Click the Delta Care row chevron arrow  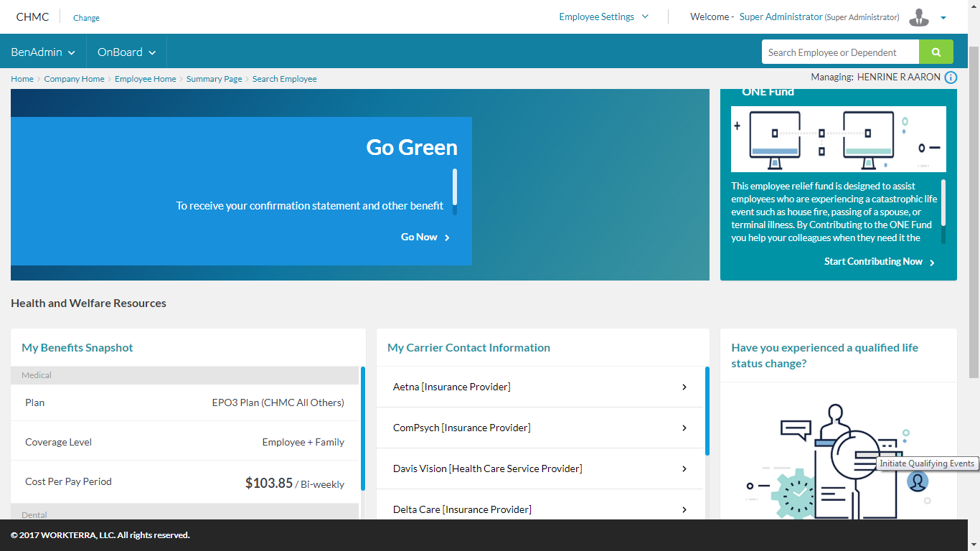[x=684, y=510]
